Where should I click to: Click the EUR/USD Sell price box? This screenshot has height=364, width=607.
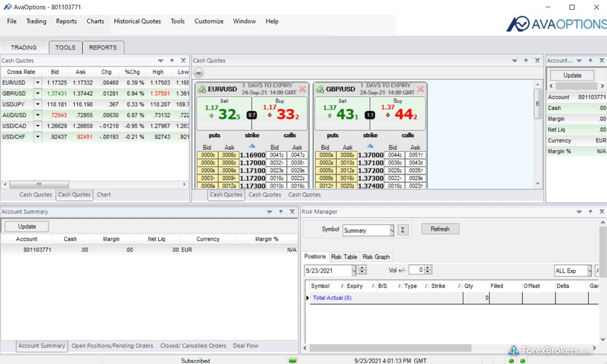click(222, 112)
